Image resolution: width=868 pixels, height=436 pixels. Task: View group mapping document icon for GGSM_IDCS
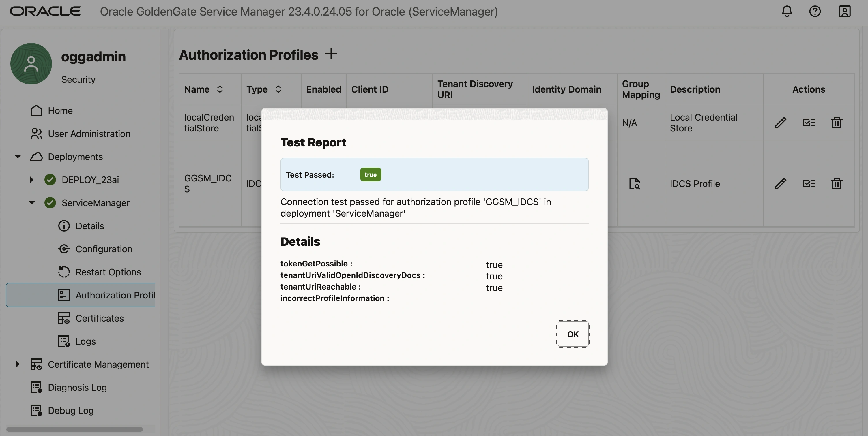tap(635, 183)
